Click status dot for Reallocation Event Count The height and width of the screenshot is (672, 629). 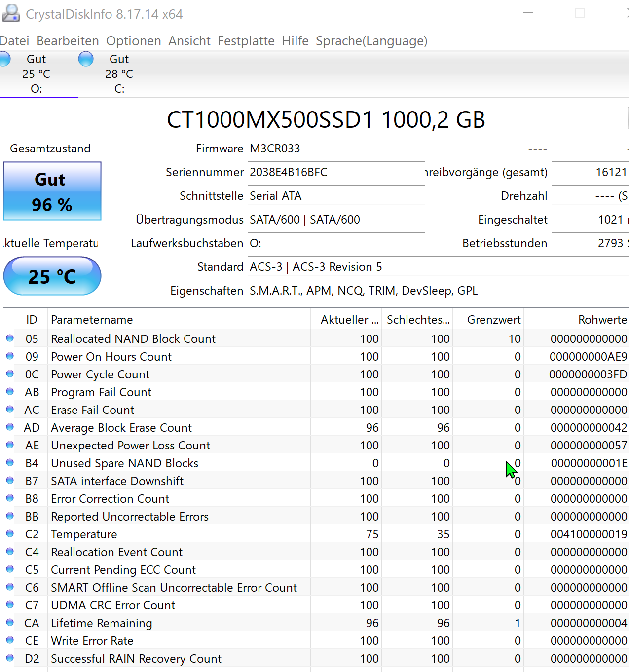coord(10,552)
